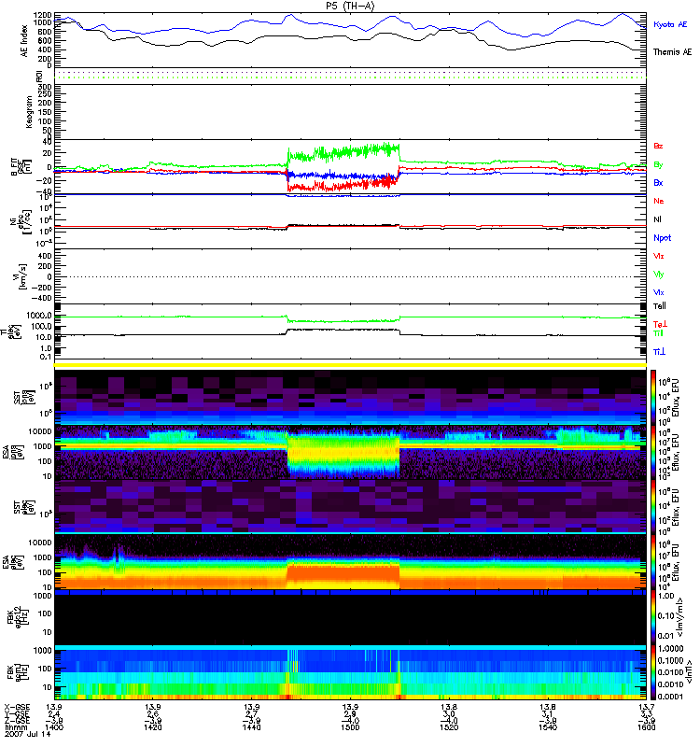Pick the blue 'Bx' legend entry
Viewport: 700px width, 747px height.
(x=658, y=182)
